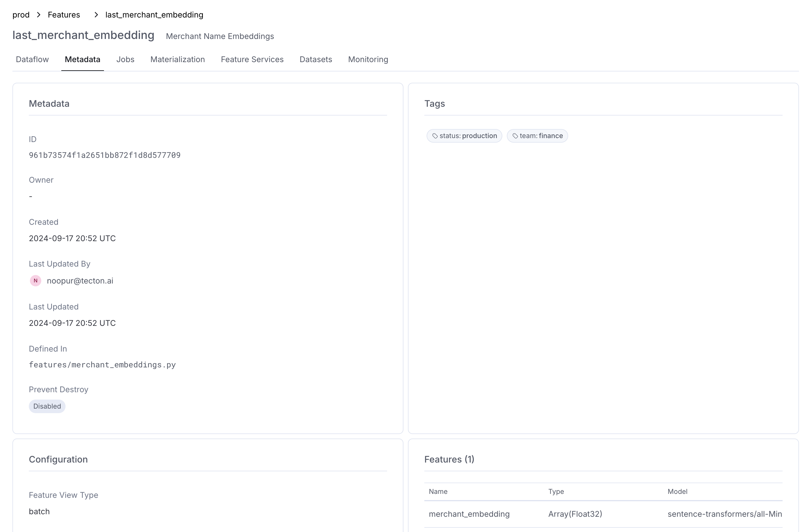
Task: Open the Dataflow tab
Action: point(32,59)
